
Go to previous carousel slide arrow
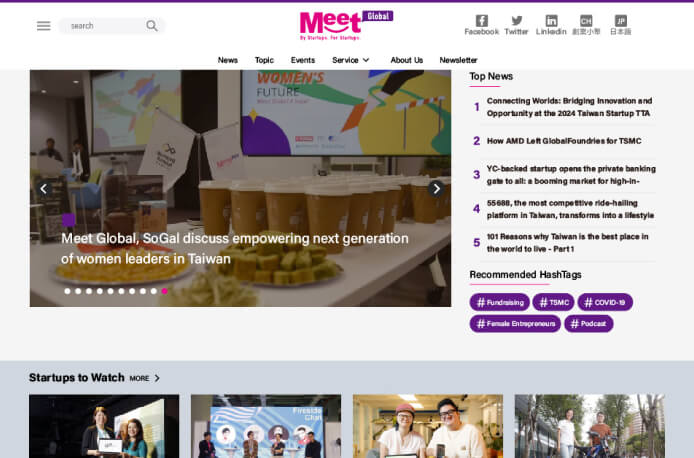(43, 188)
